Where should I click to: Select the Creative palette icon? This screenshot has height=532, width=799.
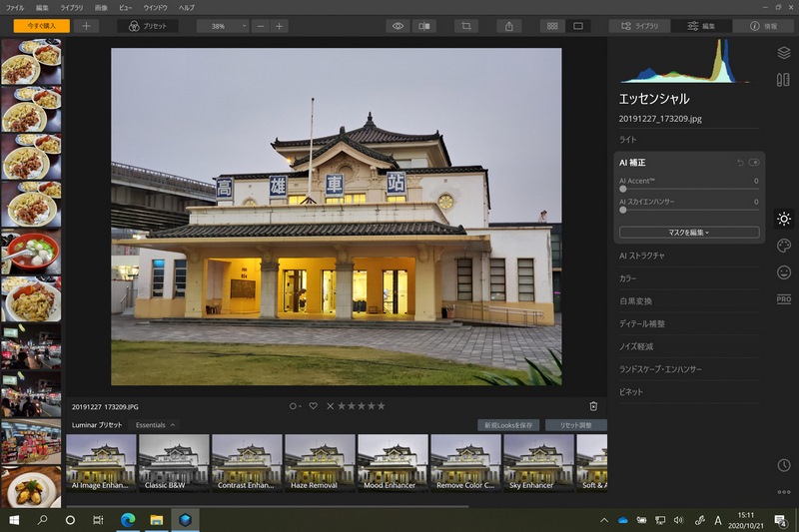[x=784, y=246]
